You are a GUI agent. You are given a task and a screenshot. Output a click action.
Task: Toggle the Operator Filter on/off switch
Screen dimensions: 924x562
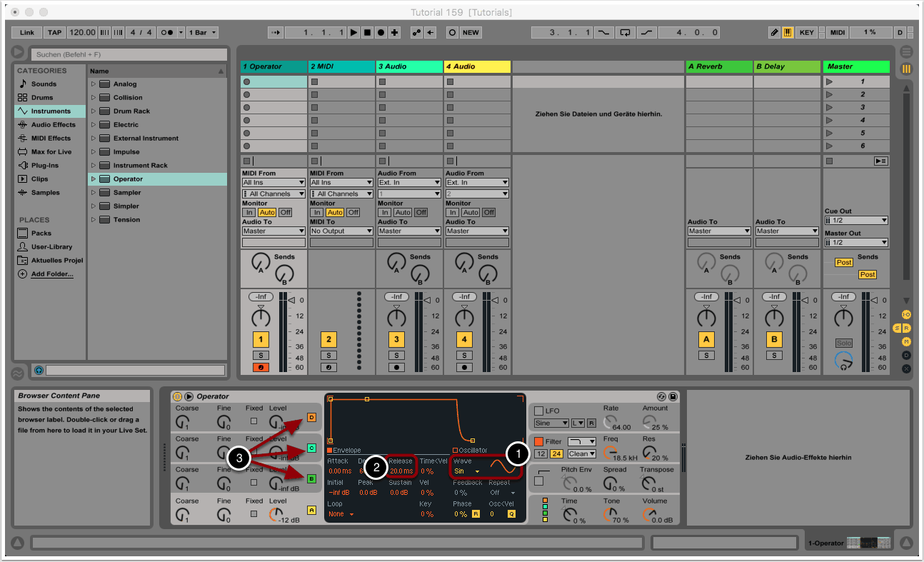[539, 442]
